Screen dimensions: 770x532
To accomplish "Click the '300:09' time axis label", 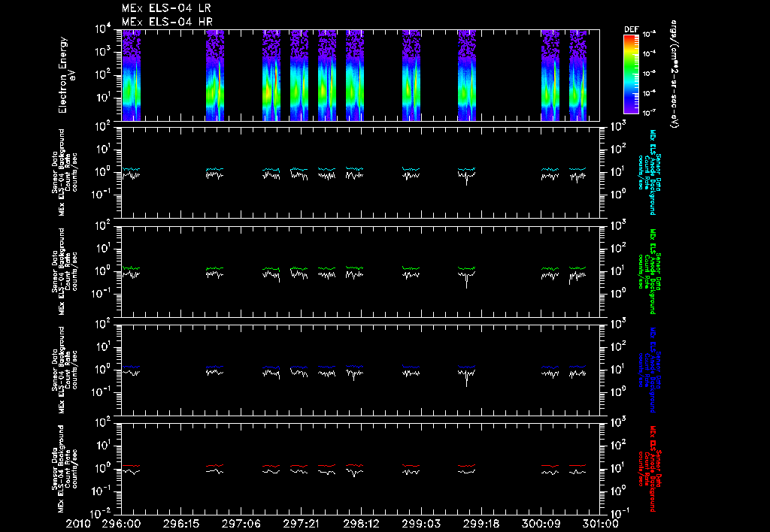I will (540, 524).
